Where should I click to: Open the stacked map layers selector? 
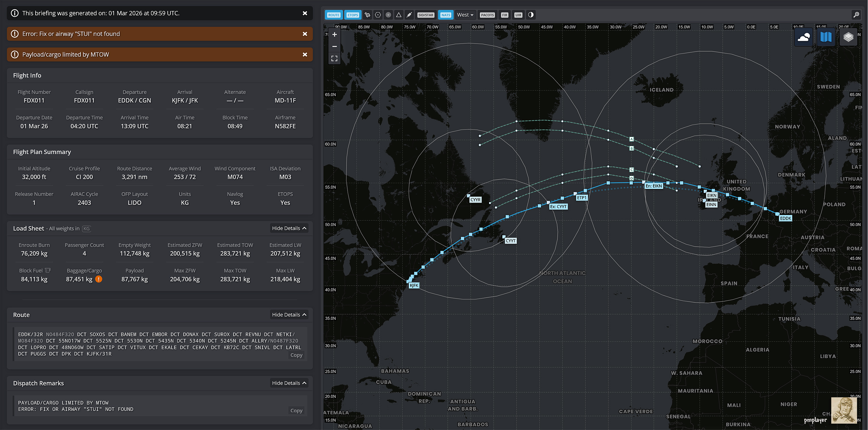coord(848,37)
